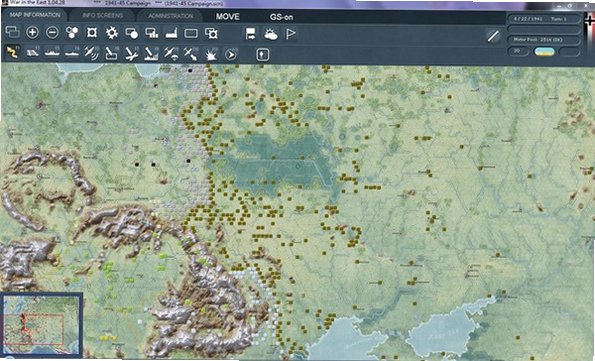Click the overlapping windows icon in toolbar
The image size is (595, 361).
(x=13, y=32)
